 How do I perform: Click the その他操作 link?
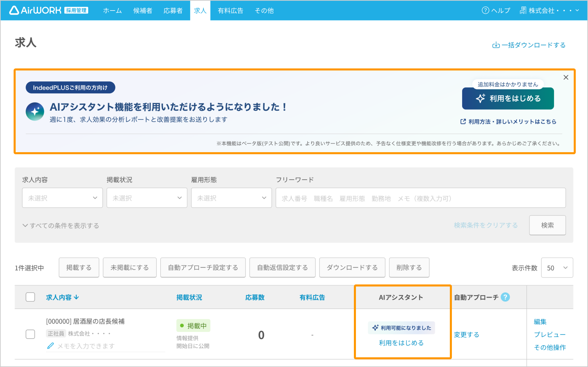[x=550, y=347]
